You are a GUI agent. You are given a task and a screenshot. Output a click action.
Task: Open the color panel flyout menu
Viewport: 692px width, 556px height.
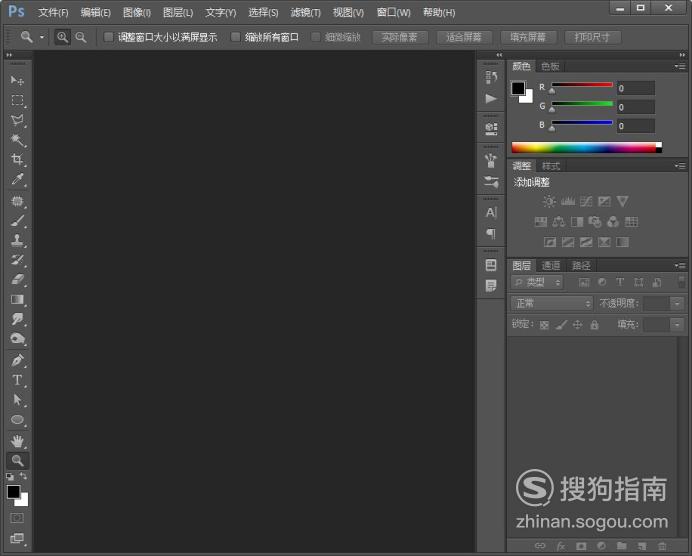coord(680,67)
